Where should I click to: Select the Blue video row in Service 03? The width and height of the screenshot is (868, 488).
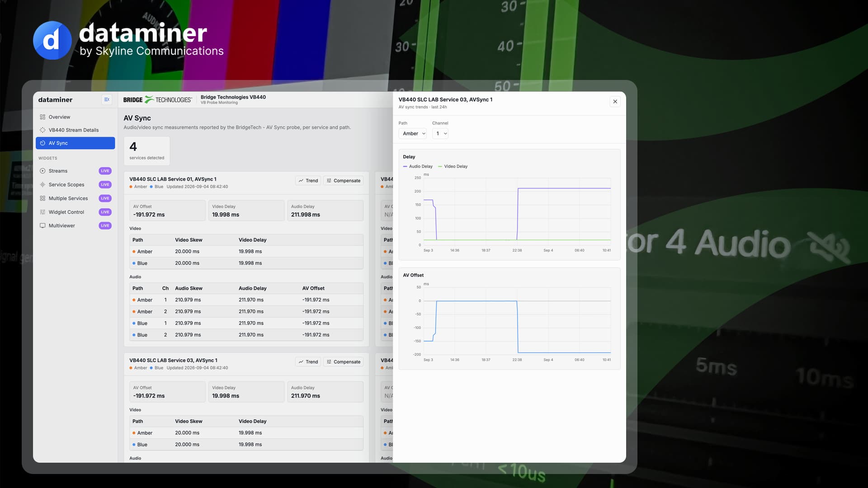pos(246,445)
